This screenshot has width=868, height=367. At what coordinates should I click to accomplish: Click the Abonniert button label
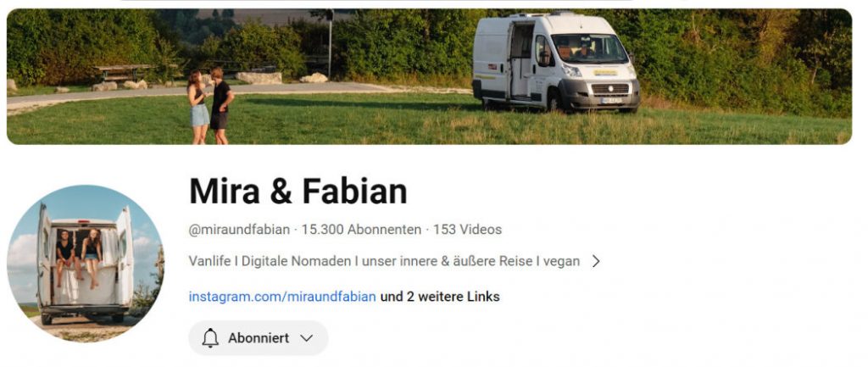(x=259, y=337)
